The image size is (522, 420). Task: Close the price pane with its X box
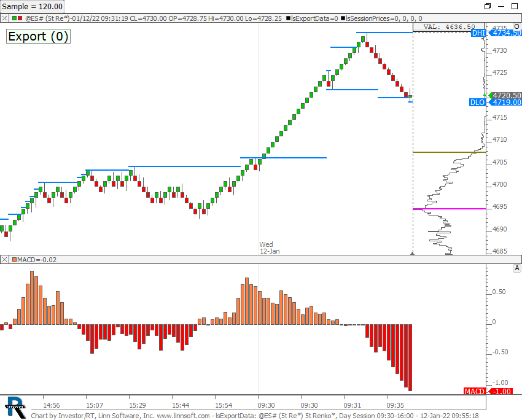[x=4, y=18]
